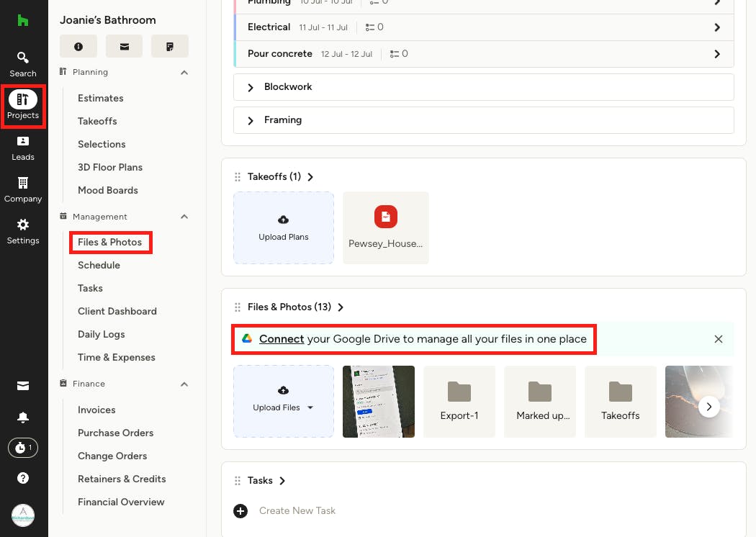Open the Pewsey_House plan thumbnail
This screenshot has height=537, width=756.
tap(386, 227)
